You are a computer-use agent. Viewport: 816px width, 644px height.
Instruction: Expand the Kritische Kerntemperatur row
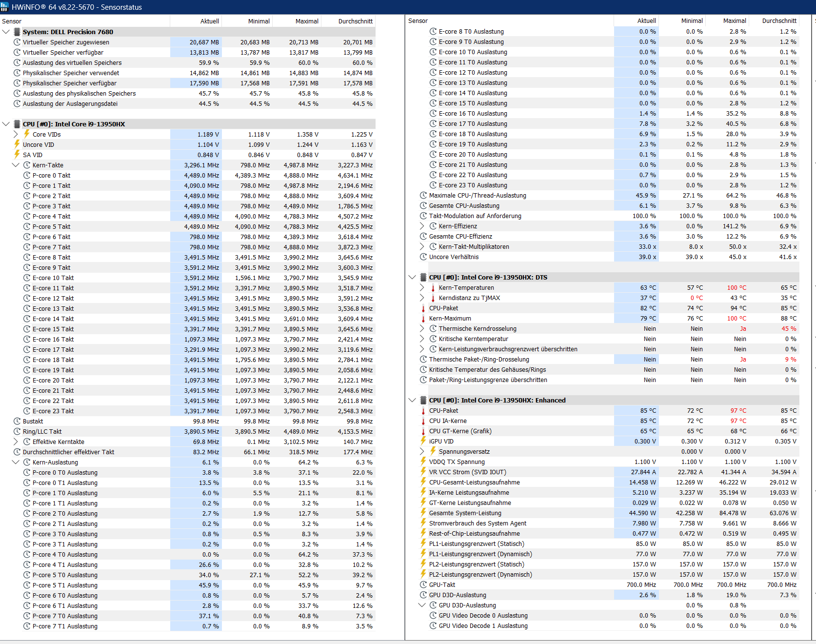click(x=422, y=339)
